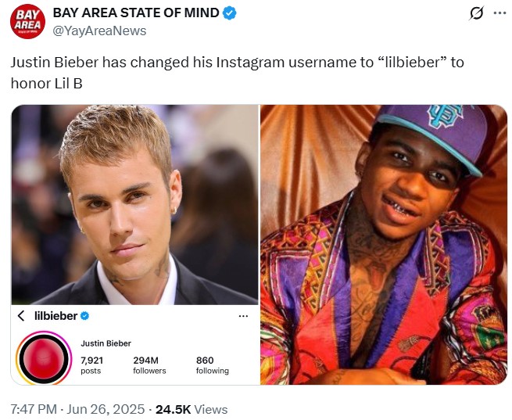Viewport: 512px width, 420px height.
Task: Select the 7,921 posts count
Action: pyautogui.click(x=91, y=364)
